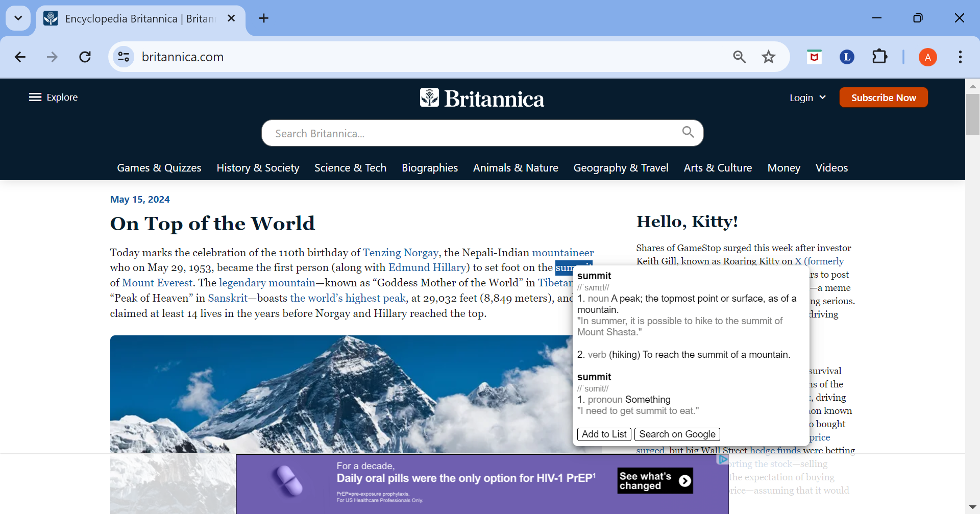The width and height of the screenshot is (980, 514).
Task: Expand the Login dropdown
Action: tap(807, 97)
